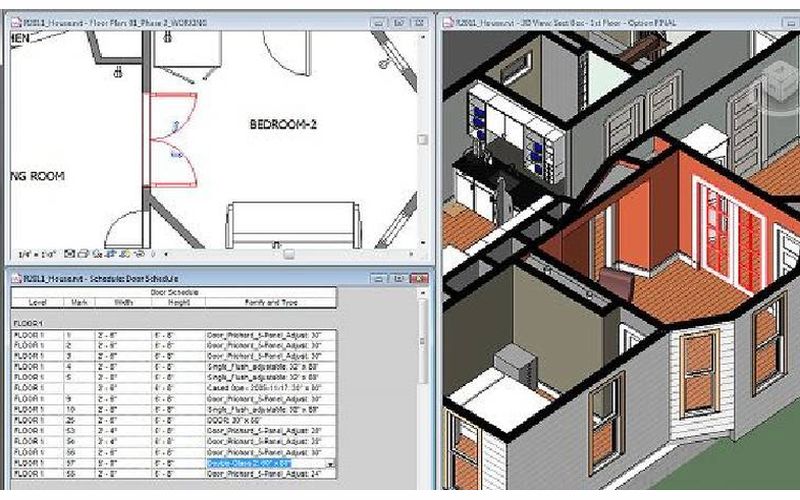Click Single_Flush family cell in Mark 10 row

(271, 410)
